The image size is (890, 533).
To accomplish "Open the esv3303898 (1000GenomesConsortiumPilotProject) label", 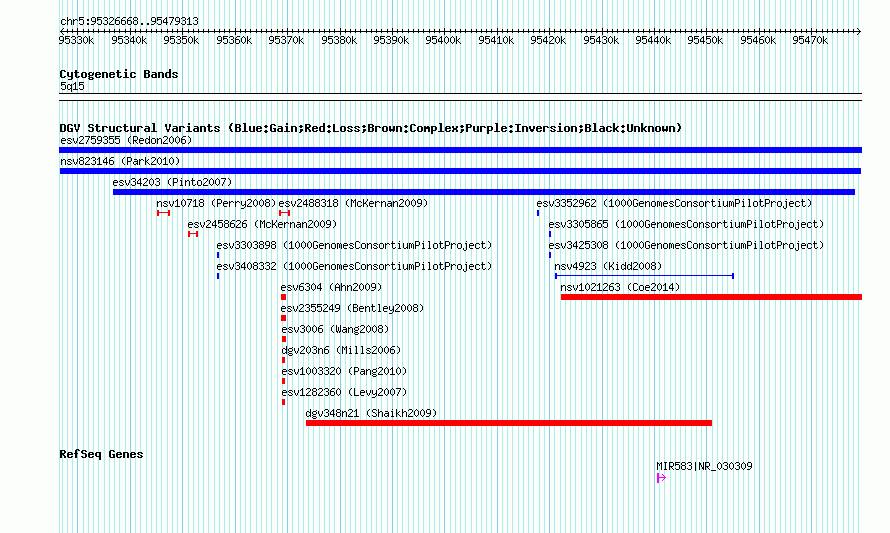I will click(354, 245).
